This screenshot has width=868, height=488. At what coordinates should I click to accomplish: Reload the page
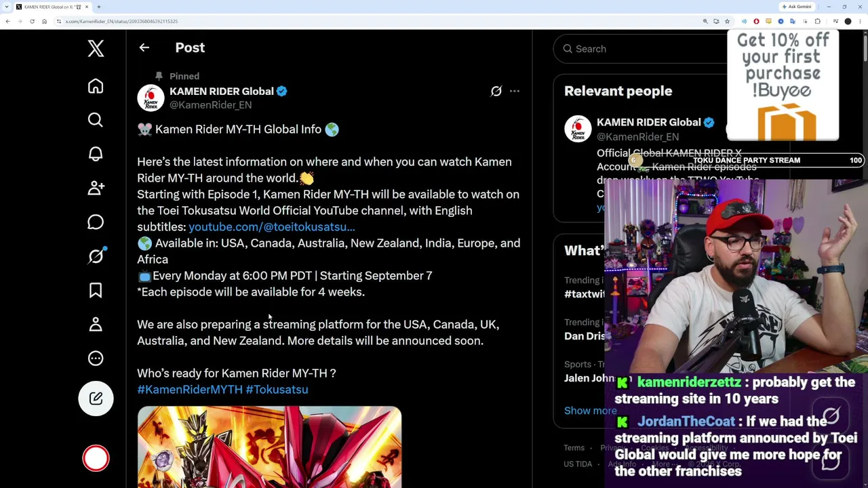point(32,22)
